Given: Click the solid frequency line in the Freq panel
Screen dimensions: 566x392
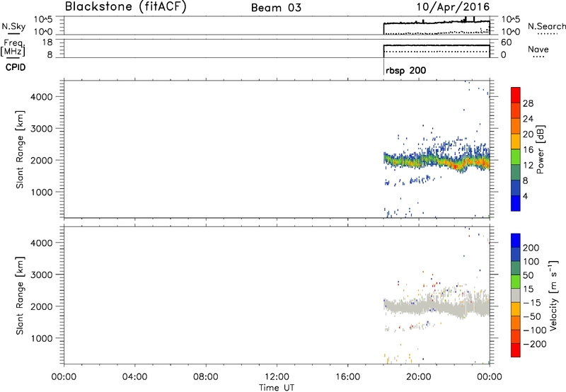Looking at the screenshot, I should point(437,45).
